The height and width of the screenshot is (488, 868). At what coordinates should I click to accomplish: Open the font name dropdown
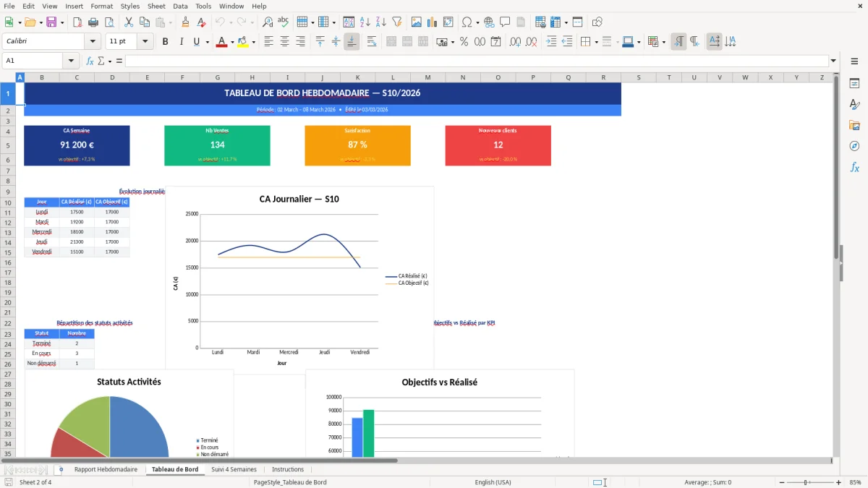(92, 41)
